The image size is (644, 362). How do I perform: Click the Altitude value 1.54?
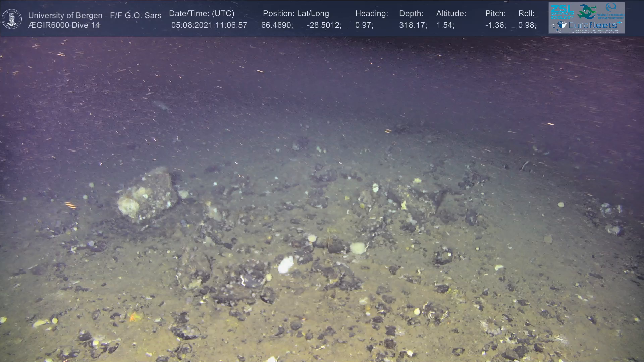pyautogui.click(x=445, y=25)
